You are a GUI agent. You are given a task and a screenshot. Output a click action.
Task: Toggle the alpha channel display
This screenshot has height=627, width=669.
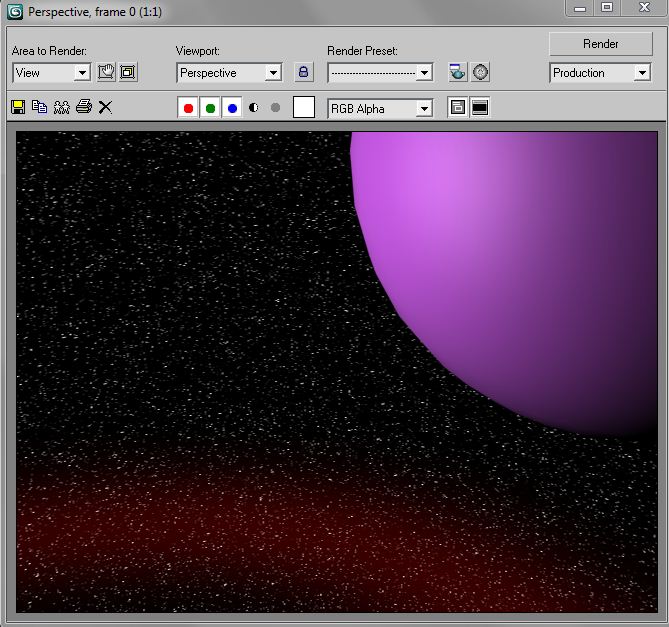click(x=253, y=108)
